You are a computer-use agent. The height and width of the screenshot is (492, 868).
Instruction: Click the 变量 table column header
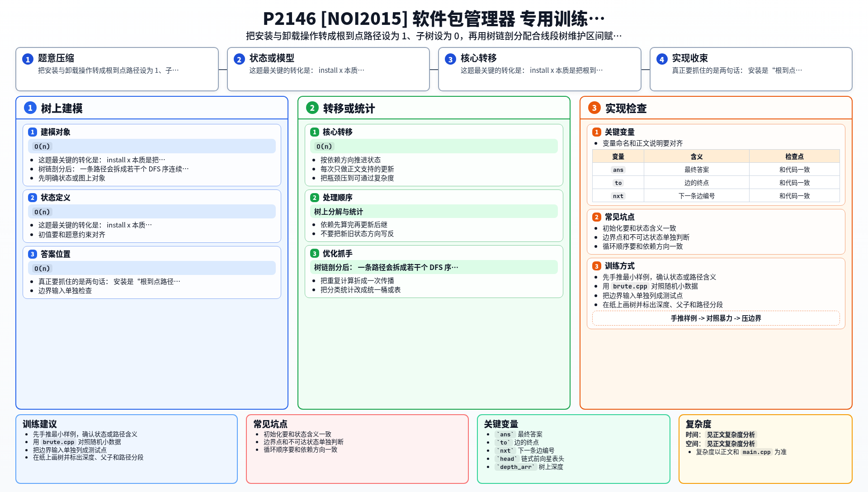618,156
